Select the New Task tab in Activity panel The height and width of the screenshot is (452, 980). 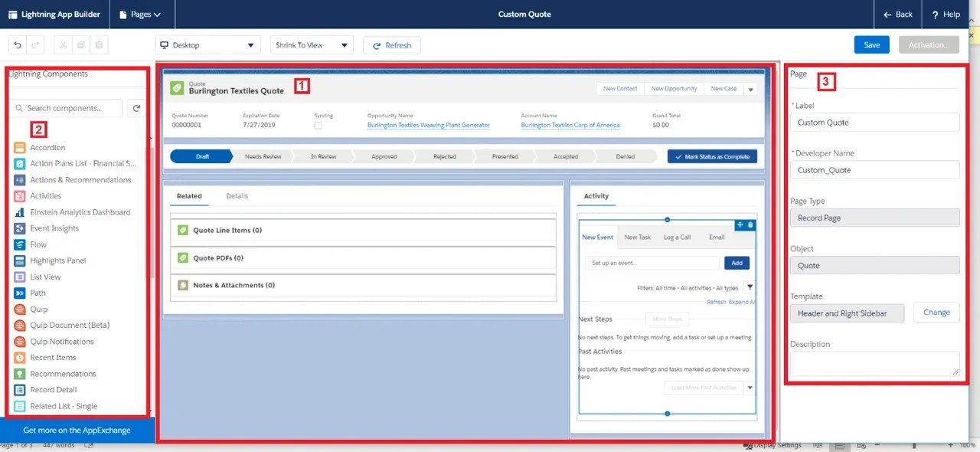point(637,237)
